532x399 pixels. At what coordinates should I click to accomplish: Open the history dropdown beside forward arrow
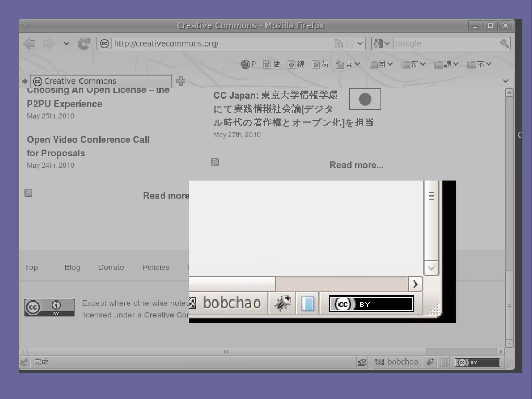66,43
